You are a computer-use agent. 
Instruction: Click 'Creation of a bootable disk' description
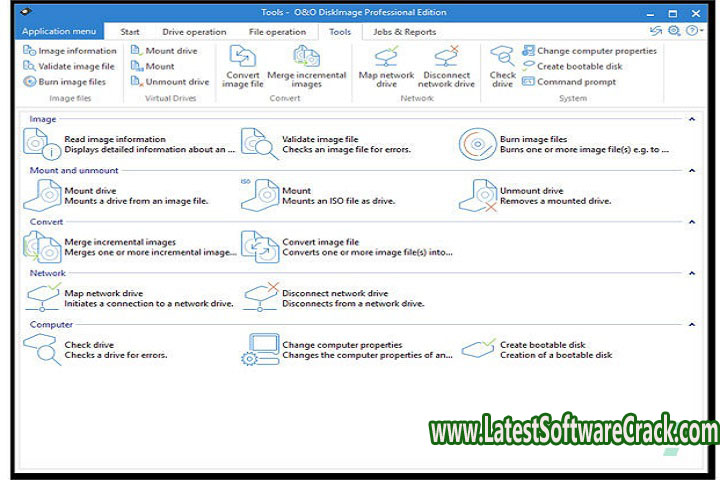click(556, 355)
